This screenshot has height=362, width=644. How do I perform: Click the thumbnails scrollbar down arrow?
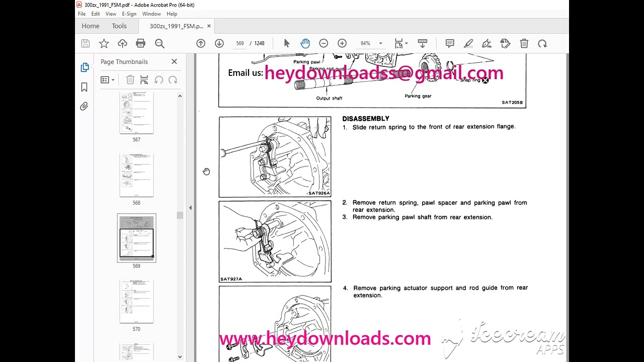(x=180, y=357)
